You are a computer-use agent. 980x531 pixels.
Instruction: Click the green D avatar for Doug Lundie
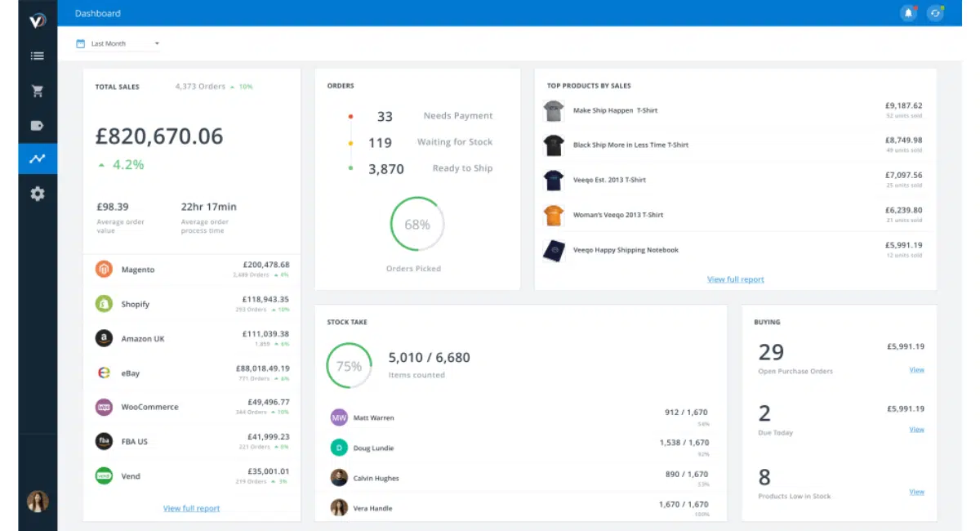coord(339,448)
